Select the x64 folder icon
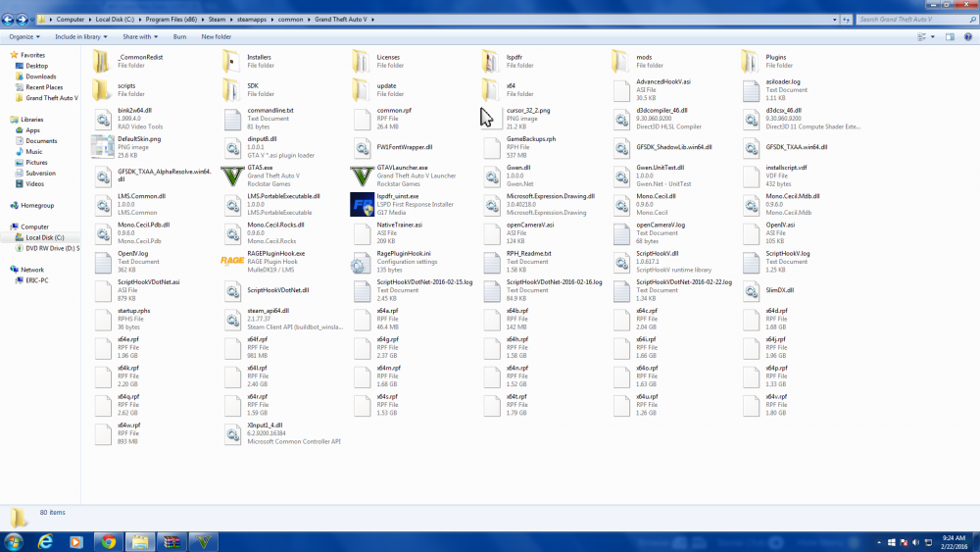The width and height of the screenshot is (980, 552). pyautogui.click(x=491, y=90)
